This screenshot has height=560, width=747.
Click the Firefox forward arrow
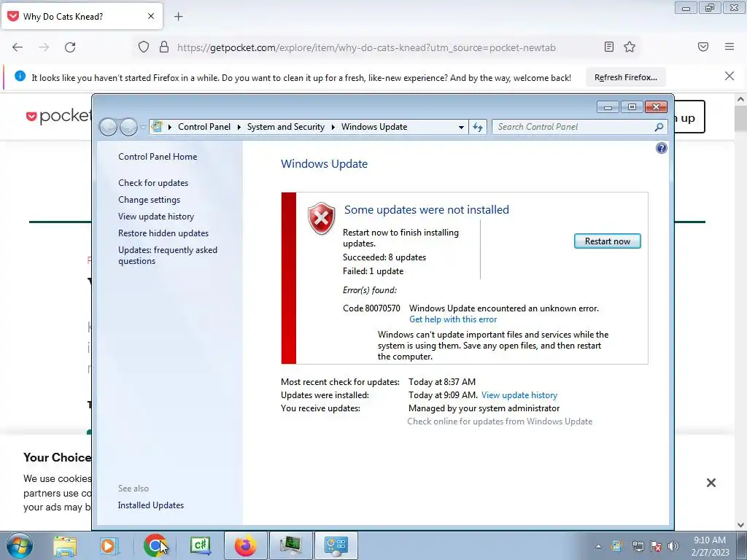[x=44, y=47]
